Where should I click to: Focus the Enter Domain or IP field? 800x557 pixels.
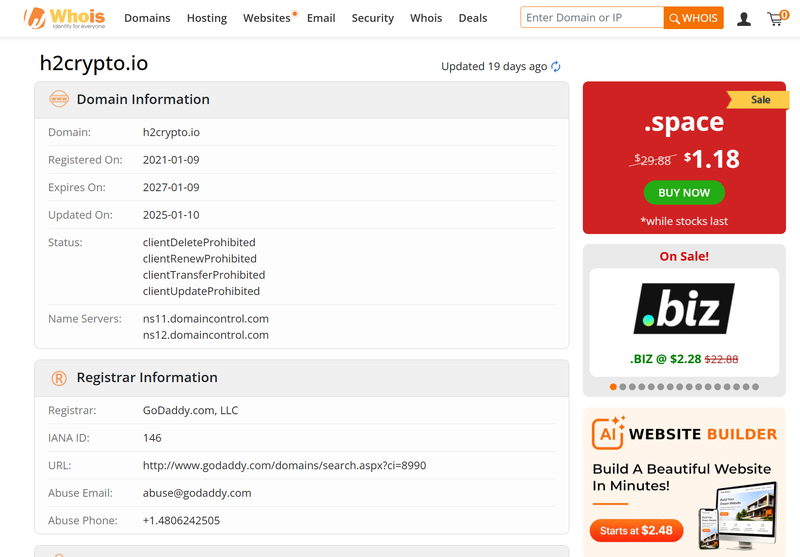[x=592, y=18]
